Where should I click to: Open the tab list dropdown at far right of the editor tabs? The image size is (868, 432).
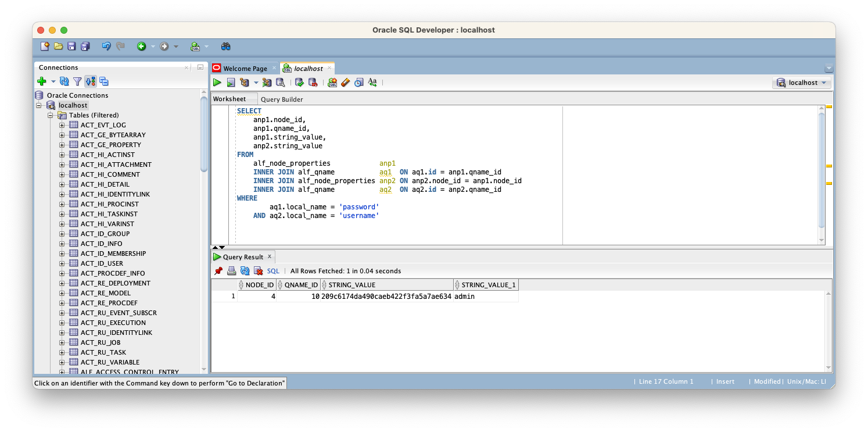coord(828,69)
